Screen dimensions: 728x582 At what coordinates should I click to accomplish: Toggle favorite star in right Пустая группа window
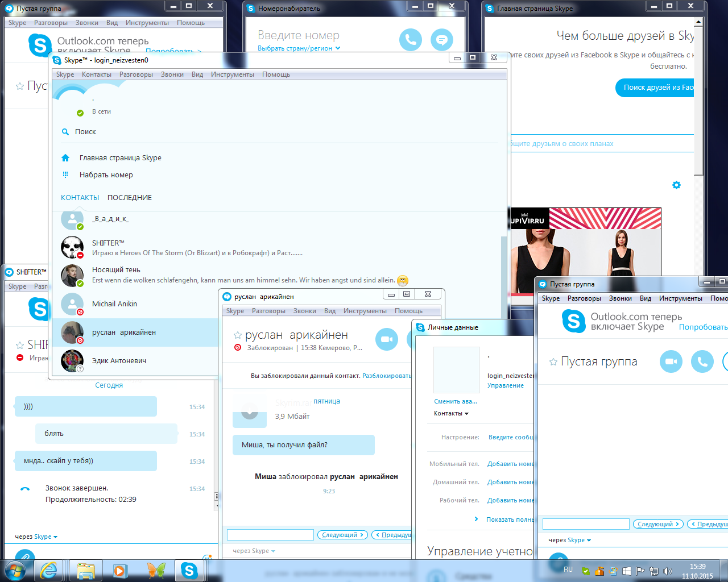click(x=553, y=361)
